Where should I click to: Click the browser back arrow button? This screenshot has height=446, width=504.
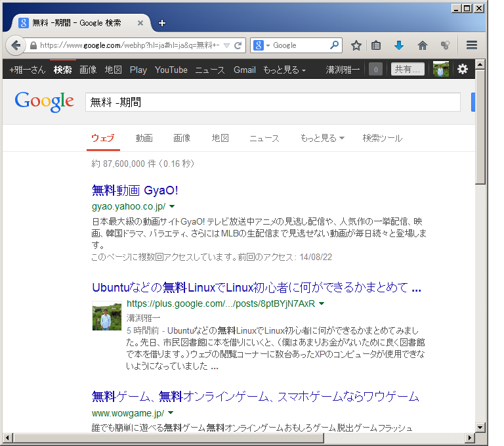coord(15,45)
